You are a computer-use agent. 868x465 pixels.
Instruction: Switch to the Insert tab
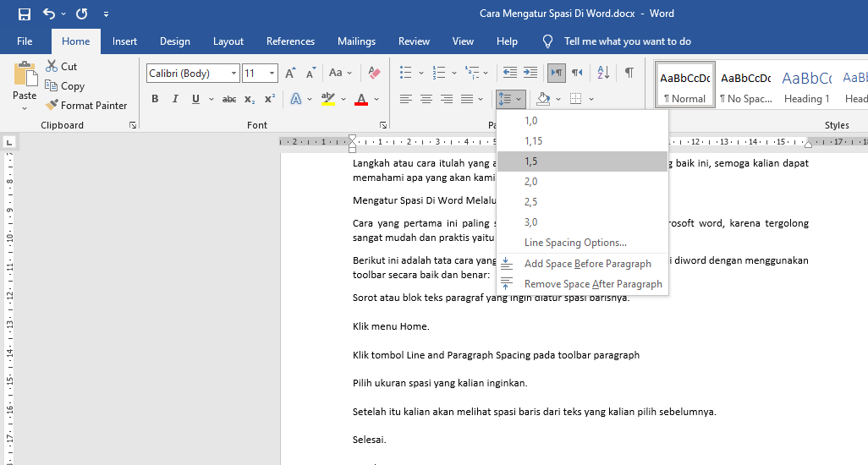[124, 41]
